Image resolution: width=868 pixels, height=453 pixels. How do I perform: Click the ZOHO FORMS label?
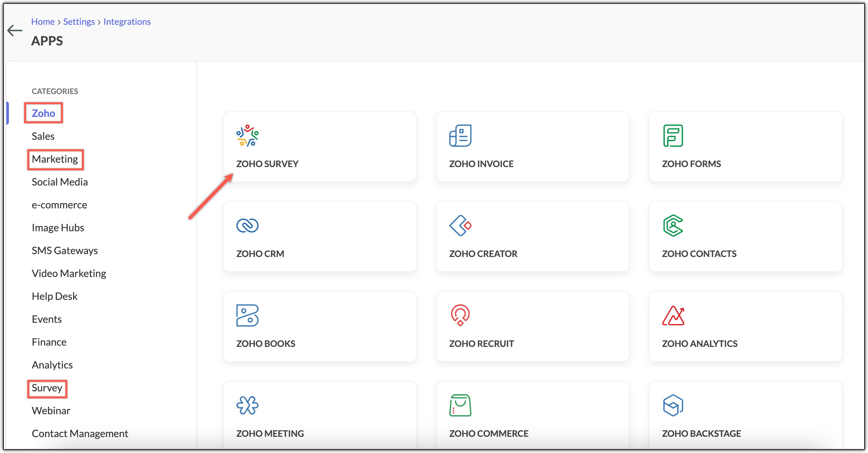pos(691,164)
